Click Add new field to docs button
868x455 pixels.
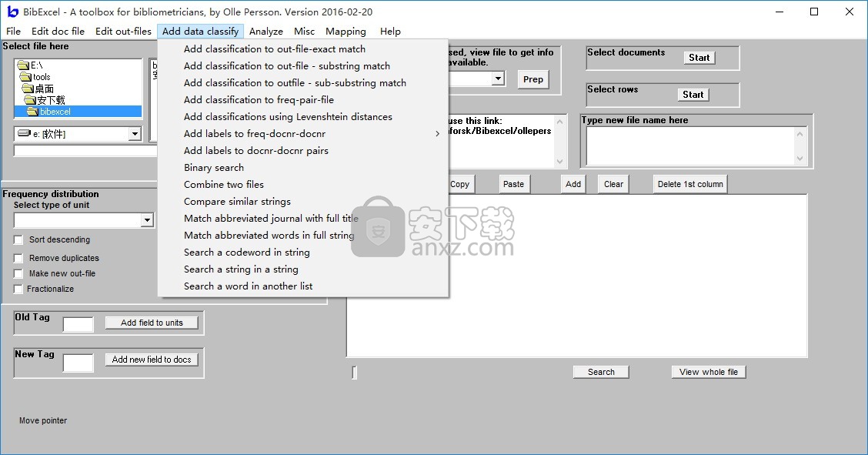click(152, 360)
